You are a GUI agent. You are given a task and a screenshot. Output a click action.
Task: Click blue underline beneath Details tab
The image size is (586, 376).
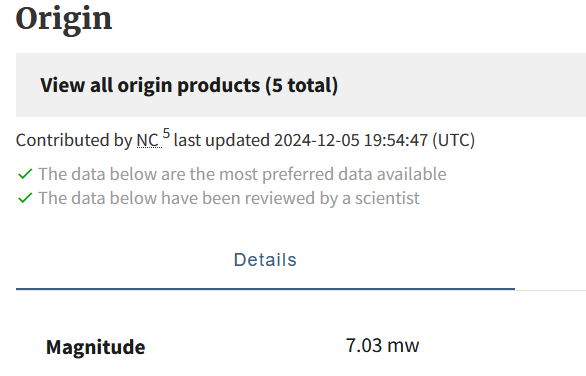coord(265,289)
